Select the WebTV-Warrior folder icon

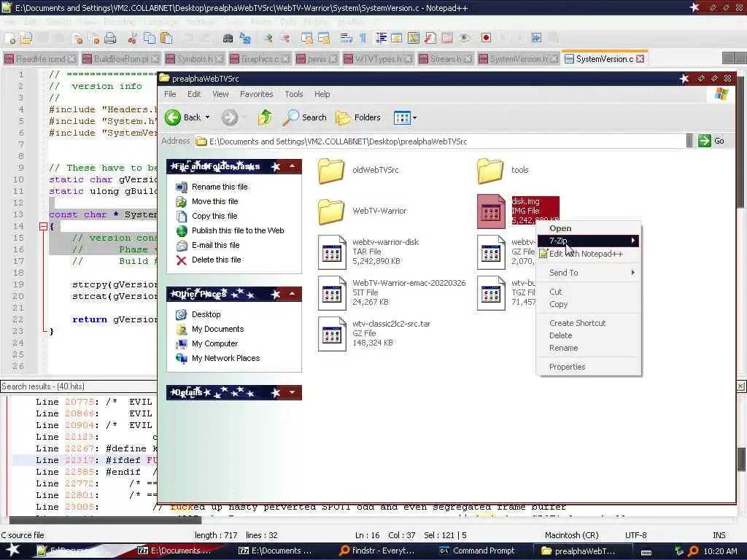331,211
